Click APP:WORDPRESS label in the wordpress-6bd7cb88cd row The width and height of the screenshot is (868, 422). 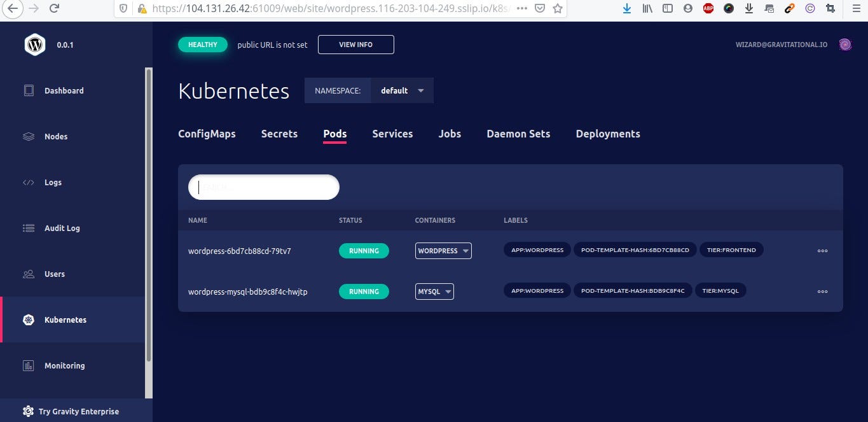pyautogui.click(x=537, y=250)
